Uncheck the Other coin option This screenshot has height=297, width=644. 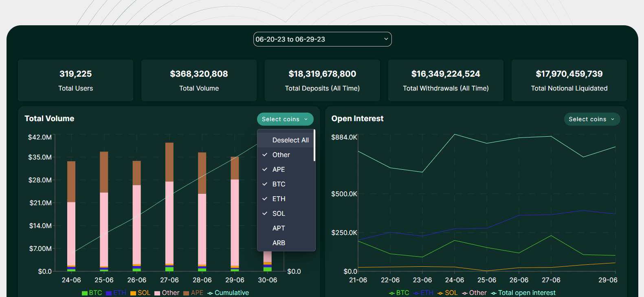pos(286,155)
